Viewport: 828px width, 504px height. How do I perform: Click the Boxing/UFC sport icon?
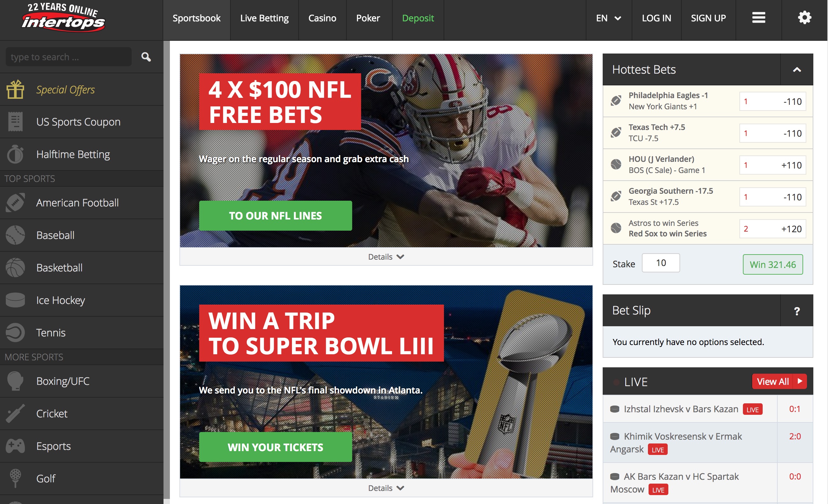pyautogui.click(x=16, y=381)
